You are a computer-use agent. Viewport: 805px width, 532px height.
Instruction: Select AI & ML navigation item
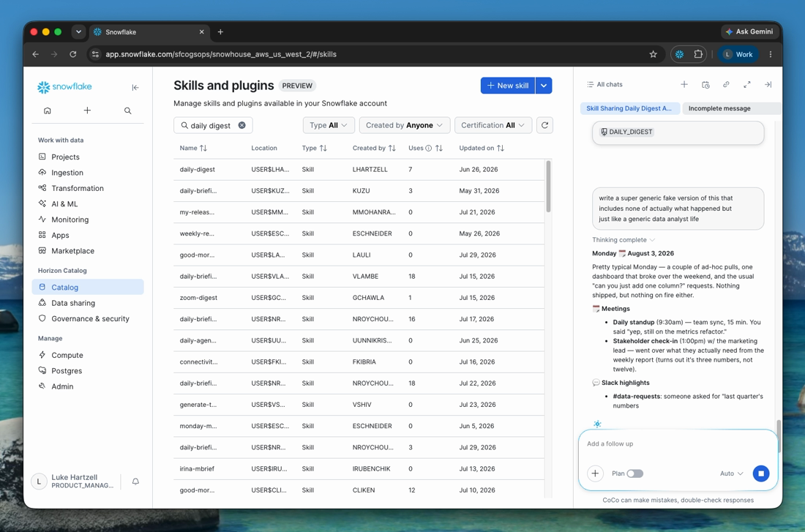pos(87,204)
